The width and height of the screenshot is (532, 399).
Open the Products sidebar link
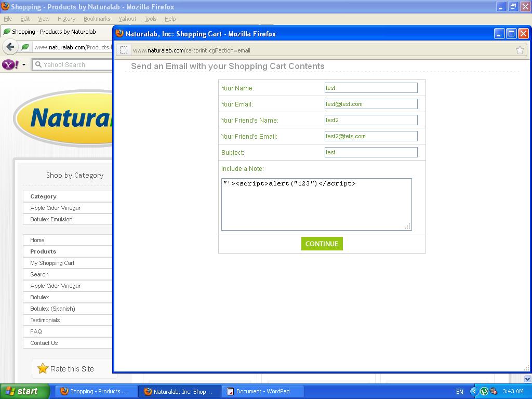point(43,251)
